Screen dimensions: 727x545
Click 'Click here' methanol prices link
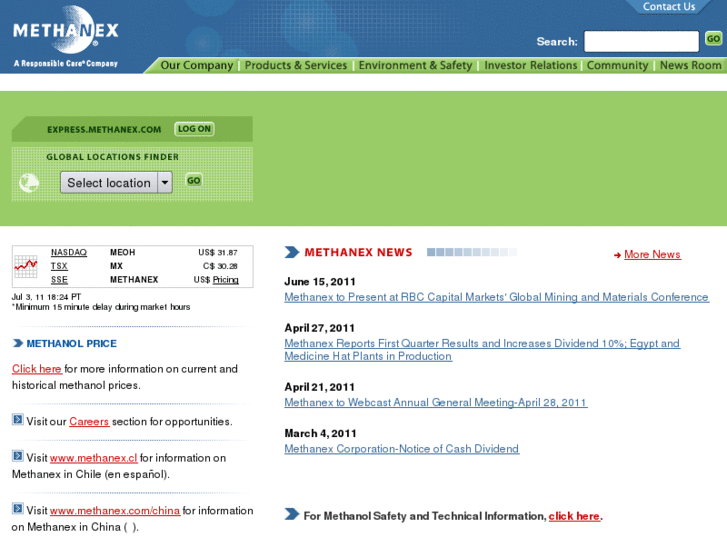pos(37,369)
